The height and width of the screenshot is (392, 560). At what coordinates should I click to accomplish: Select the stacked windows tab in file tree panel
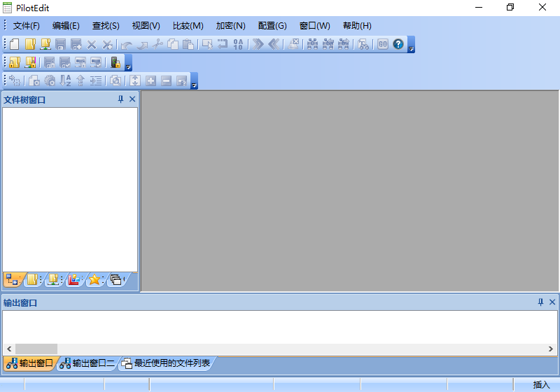pos(116,280)
